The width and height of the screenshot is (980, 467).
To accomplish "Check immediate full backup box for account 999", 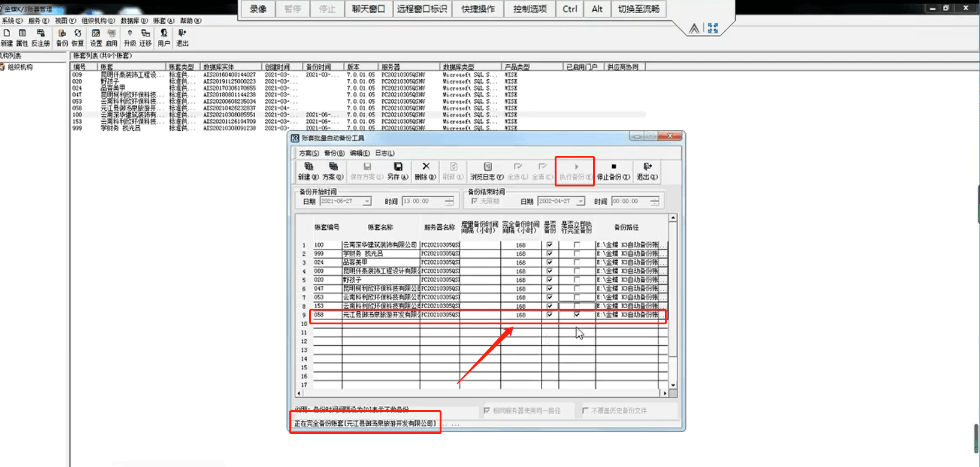I will pyautogui.click(x=577, y=254).
